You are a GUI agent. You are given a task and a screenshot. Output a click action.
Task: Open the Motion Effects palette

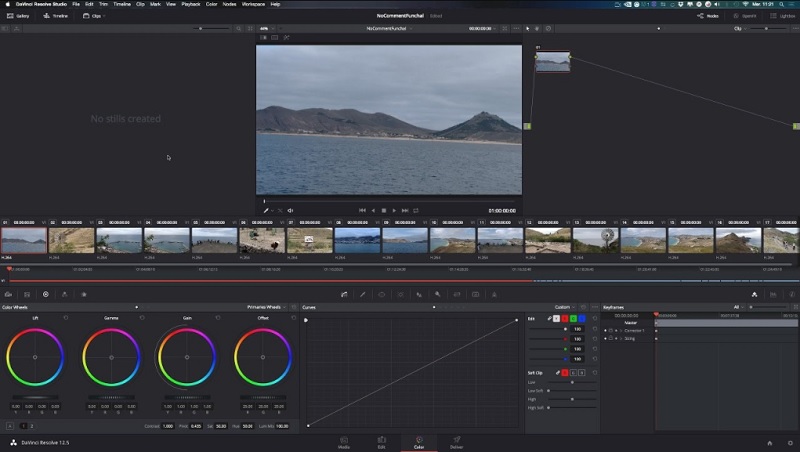tap(84, 294)
